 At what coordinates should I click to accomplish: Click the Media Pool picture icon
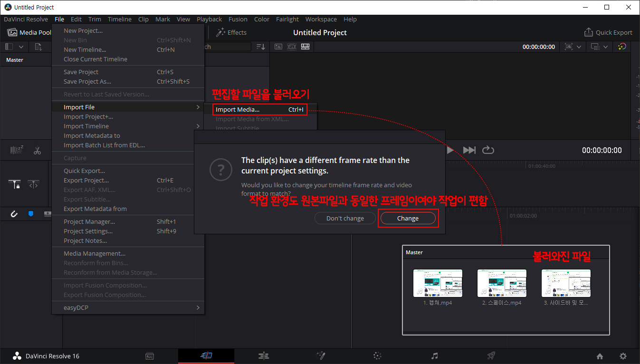12,32
